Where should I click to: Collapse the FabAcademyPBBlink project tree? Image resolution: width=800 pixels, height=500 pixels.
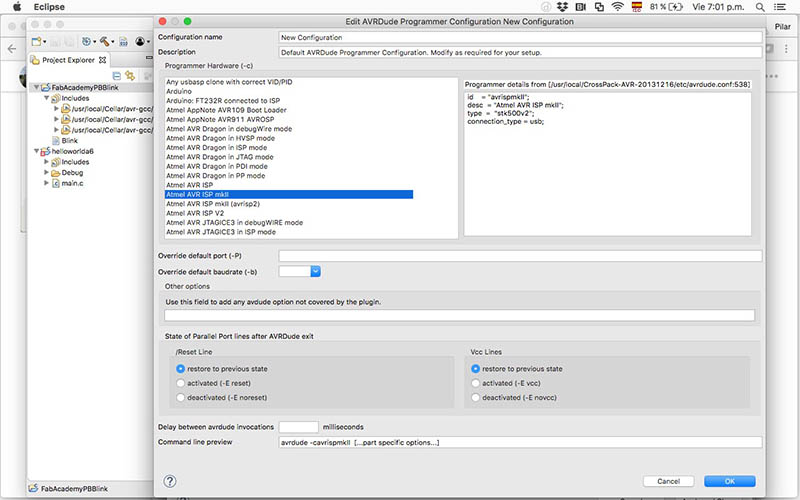[x=36, y=87]
